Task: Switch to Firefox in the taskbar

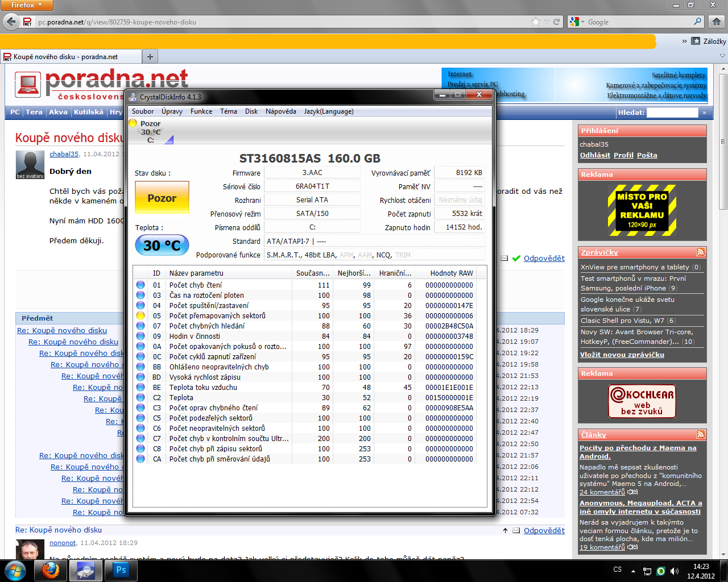Action: [x=51, y=570]
